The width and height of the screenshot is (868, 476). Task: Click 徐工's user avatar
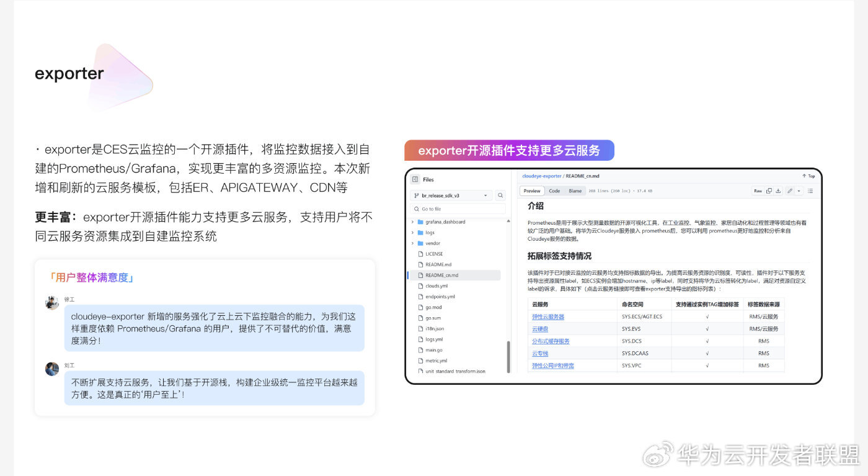click(52, 302)
